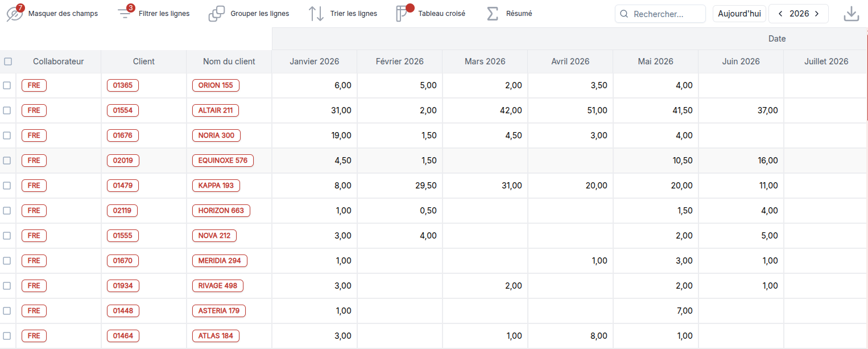Click the EQUINOXE 576 client name tag

click(223, 161)
